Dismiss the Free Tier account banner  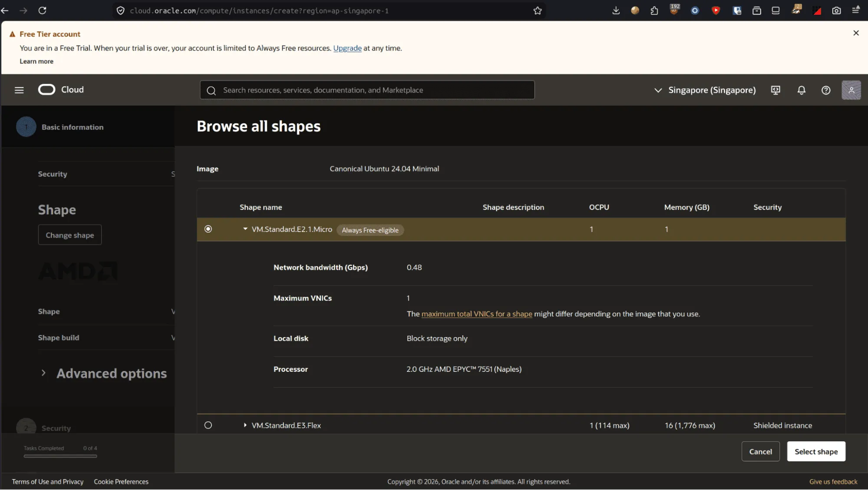tap(856, 33)
